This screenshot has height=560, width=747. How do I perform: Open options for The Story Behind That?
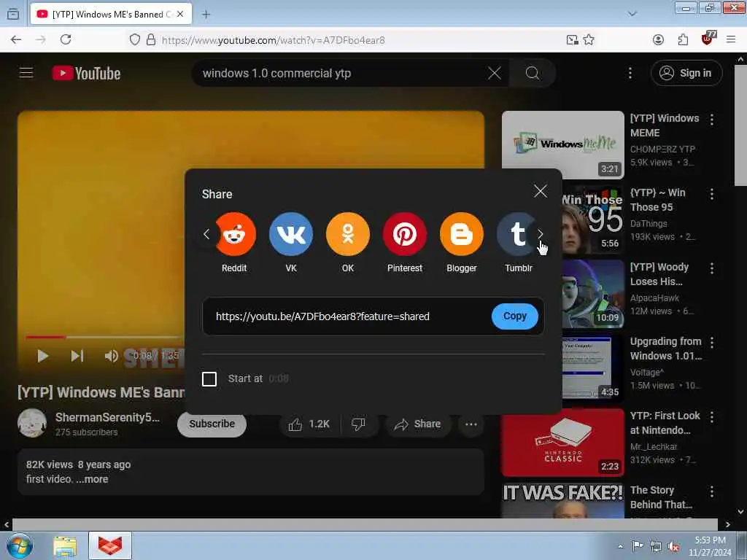click(x=712, y=491)
